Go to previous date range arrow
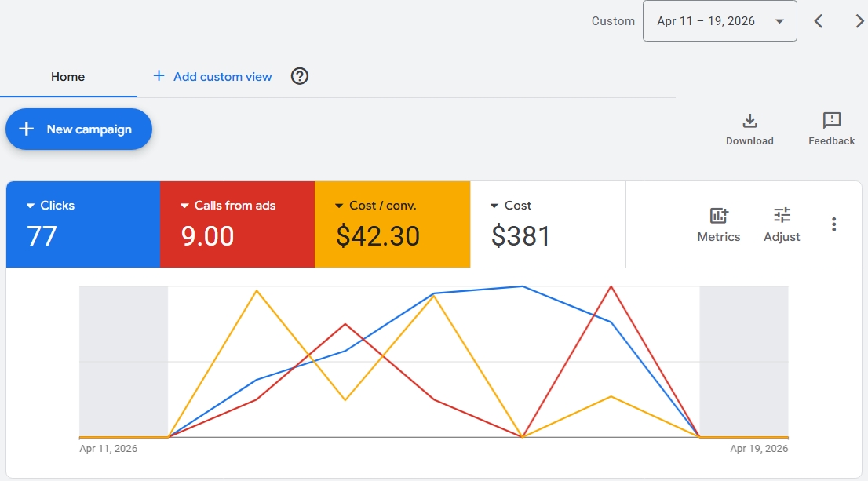This screenshot has width=868, height=481. tap(818, 21)
